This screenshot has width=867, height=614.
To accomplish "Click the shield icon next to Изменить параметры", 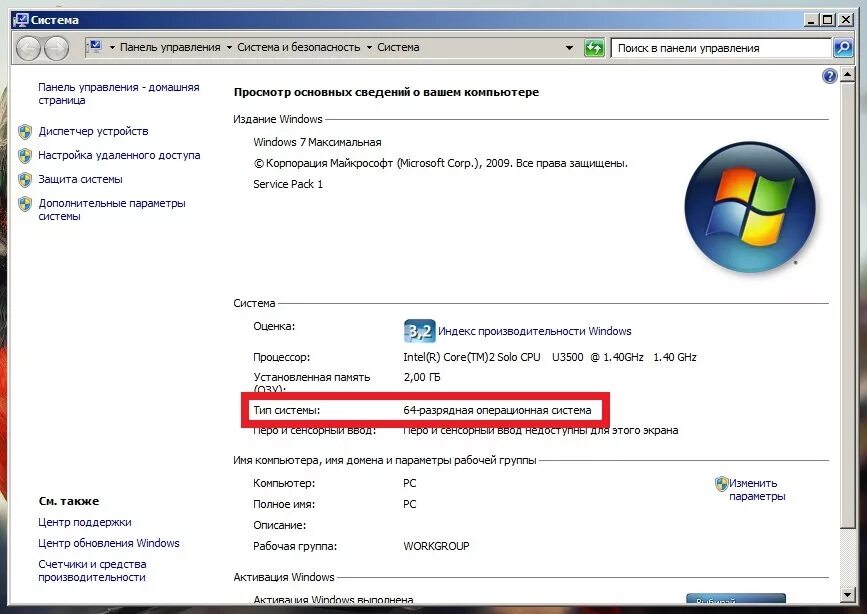I will point(722,484).
